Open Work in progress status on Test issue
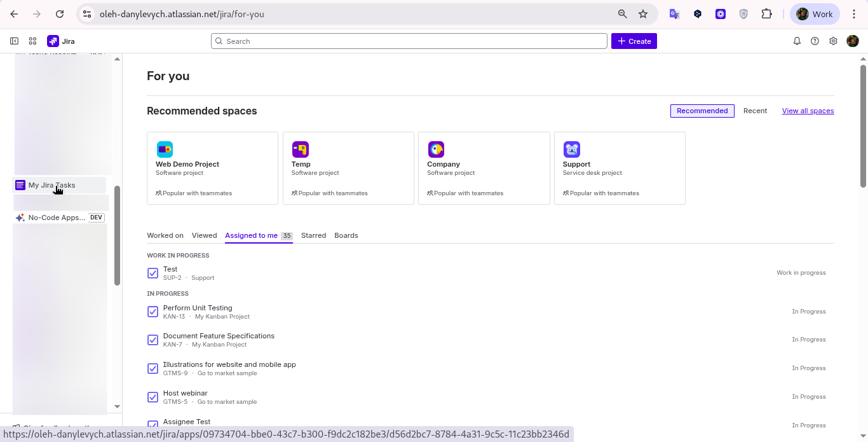This screenshot has width=868, height=442. tap(801, 272)
